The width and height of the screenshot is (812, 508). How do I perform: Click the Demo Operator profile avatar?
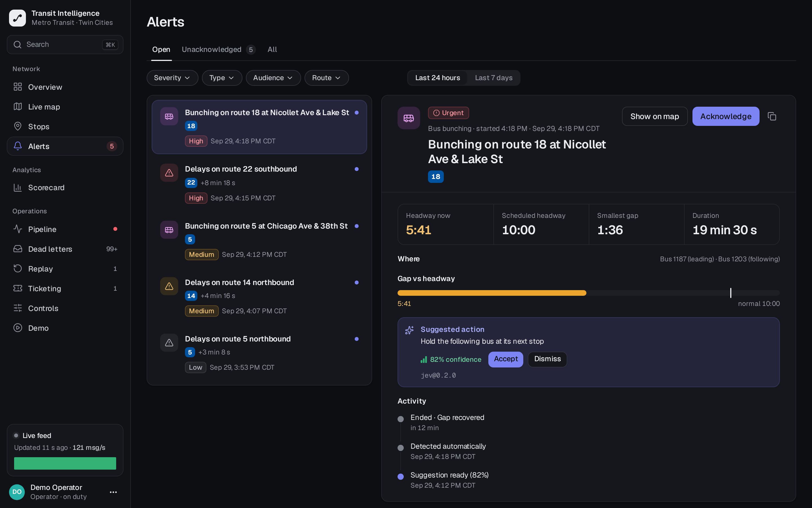coord(17,492)
